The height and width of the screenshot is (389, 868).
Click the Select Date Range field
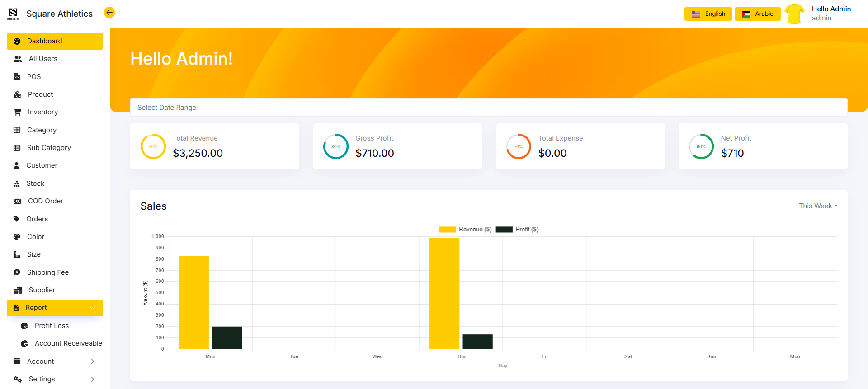pyautogui.click(x=488, y=108)
